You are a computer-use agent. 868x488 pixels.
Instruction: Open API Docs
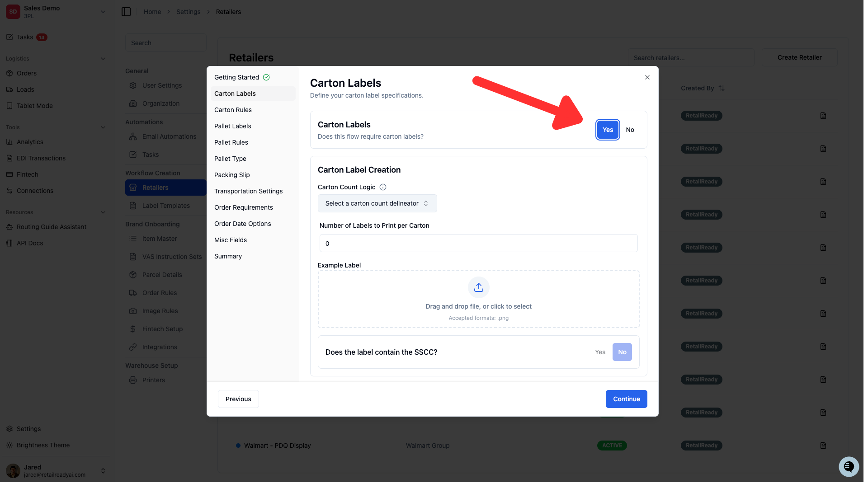[x=30, y=243]
